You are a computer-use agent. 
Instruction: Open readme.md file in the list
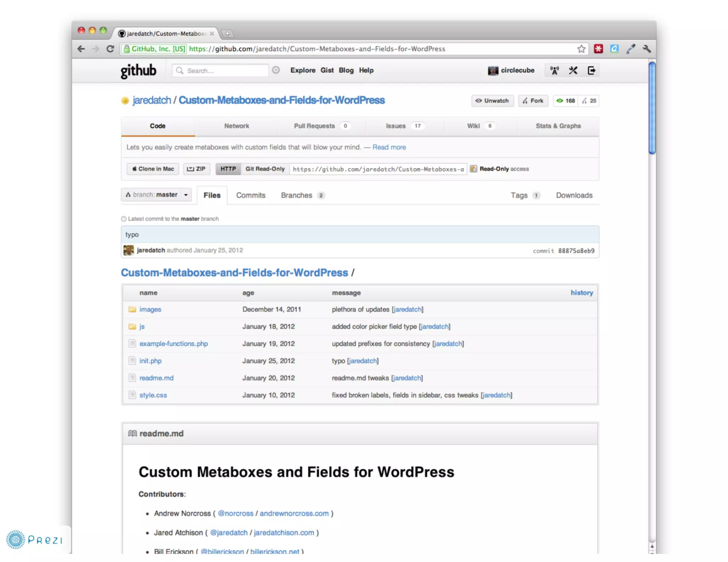[156, 378]
